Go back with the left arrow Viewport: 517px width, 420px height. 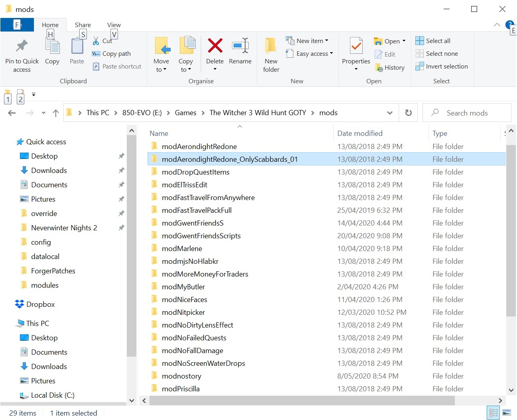click(x=12, y=113)
